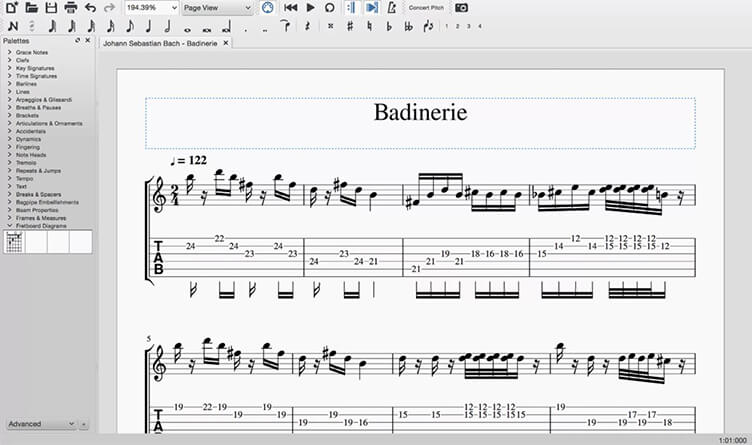
Task: Rewind playback to start
Action: click(290, 8)
